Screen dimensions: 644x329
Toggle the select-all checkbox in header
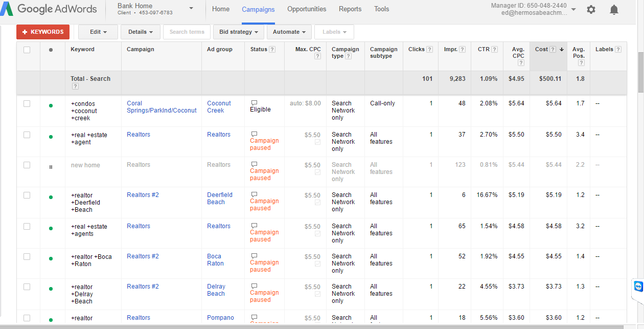click(x=27, y=50)
